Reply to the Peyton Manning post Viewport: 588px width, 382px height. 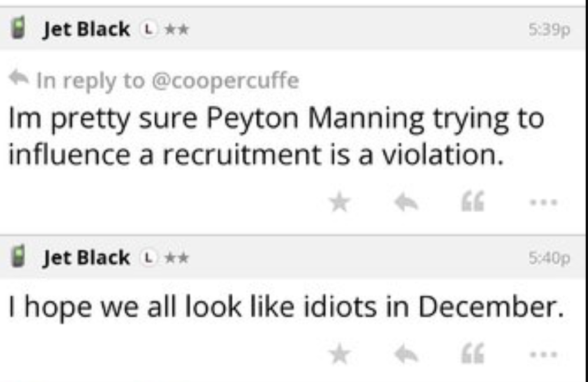[x=406, y=203]
